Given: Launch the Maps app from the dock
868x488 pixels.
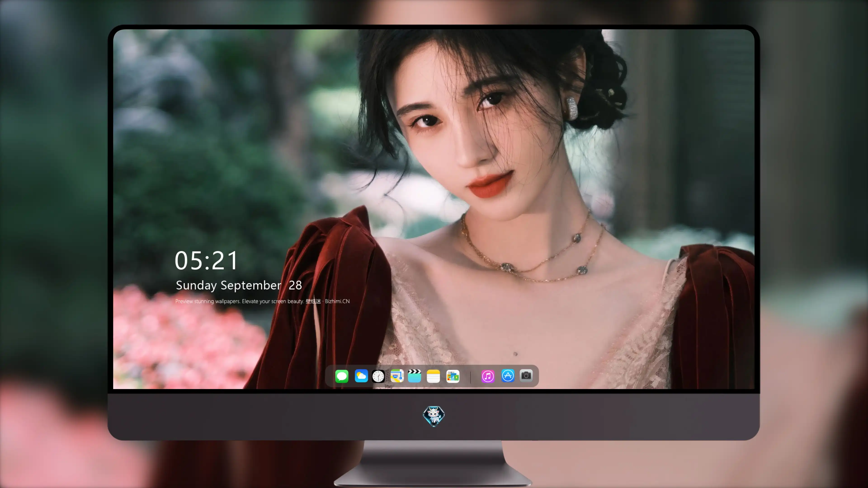Looking at the screenshot, I should pos(397,376).
